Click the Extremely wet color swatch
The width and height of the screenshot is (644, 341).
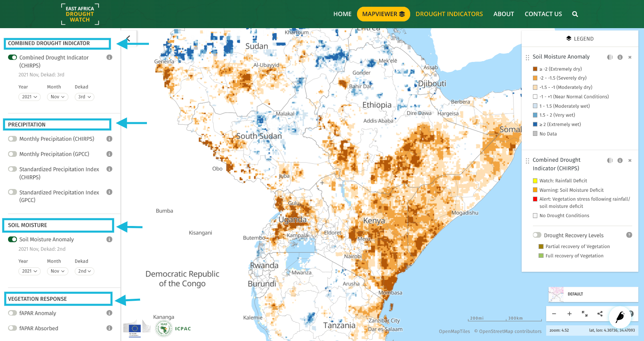coord(535,124)
